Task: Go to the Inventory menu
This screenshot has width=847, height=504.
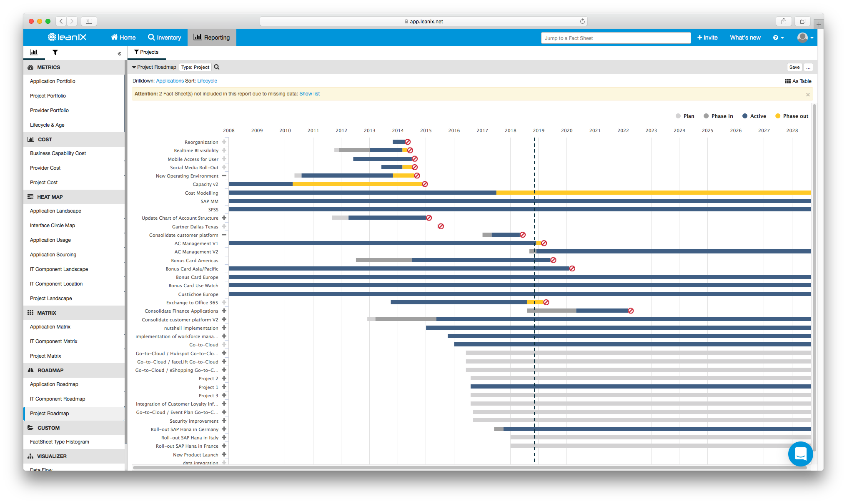Action: point(165,38)
